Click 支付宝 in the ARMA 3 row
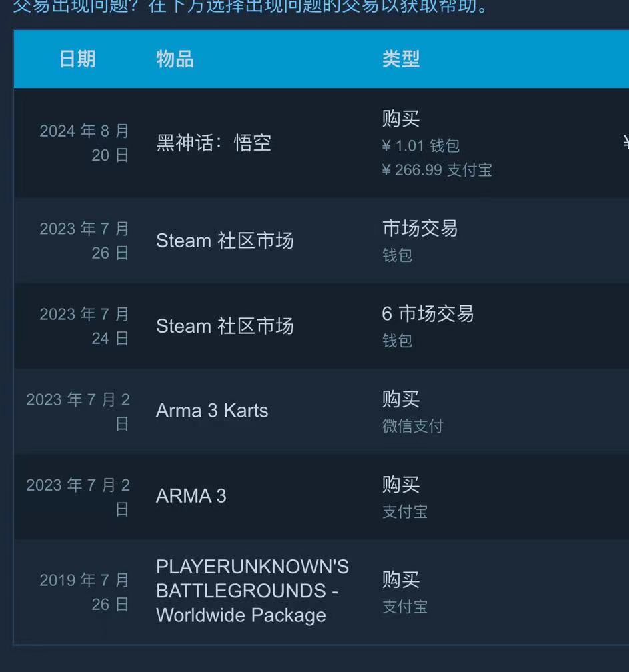This screenshot has width=629, height=672. pos(405,512)
